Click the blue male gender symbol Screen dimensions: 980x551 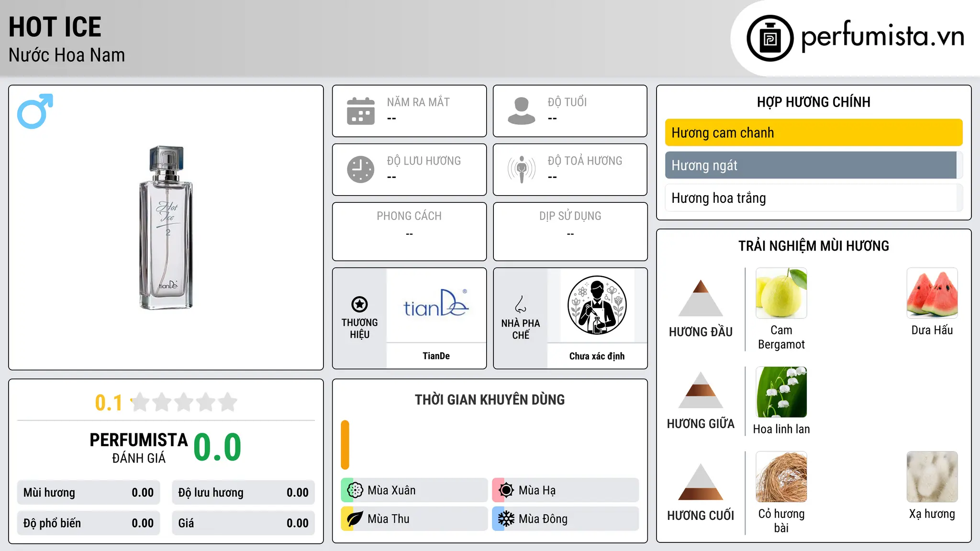click(35, 111)
